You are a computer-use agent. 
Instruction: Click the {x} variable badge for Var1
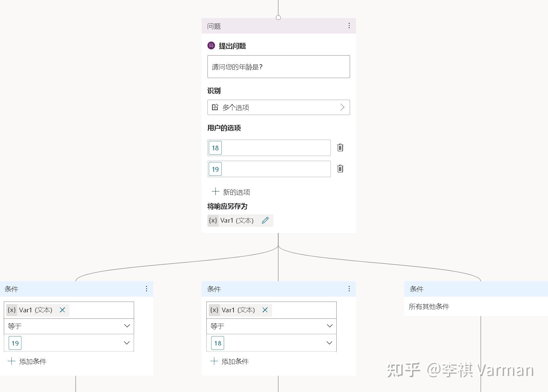pyautogui.click(x=213, y=220)
